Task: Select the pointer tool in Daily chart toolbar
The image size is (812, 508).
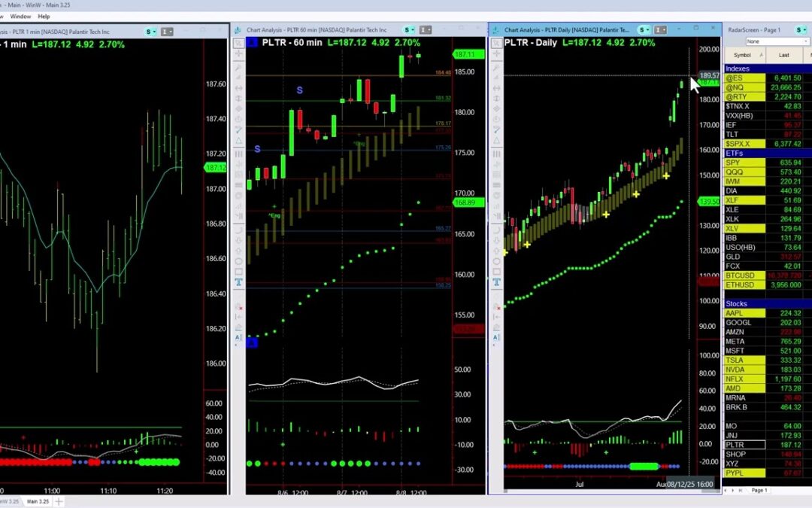Action: point(496,44)
